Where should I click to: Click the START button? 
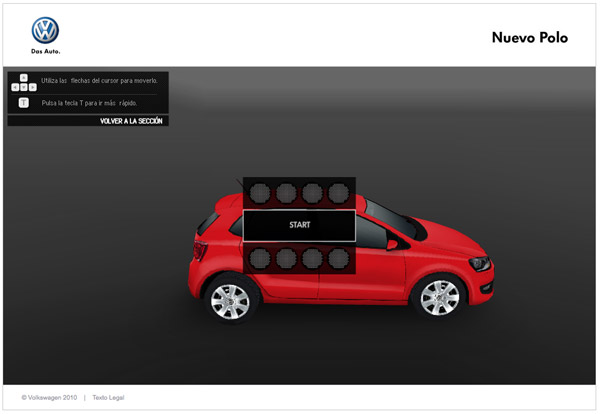(299, 225)
